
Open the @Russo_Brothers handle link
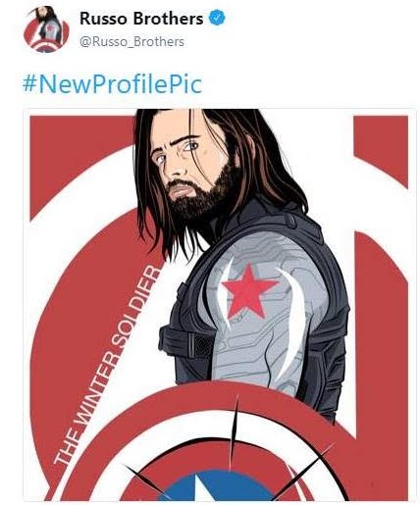coord(131,42)
